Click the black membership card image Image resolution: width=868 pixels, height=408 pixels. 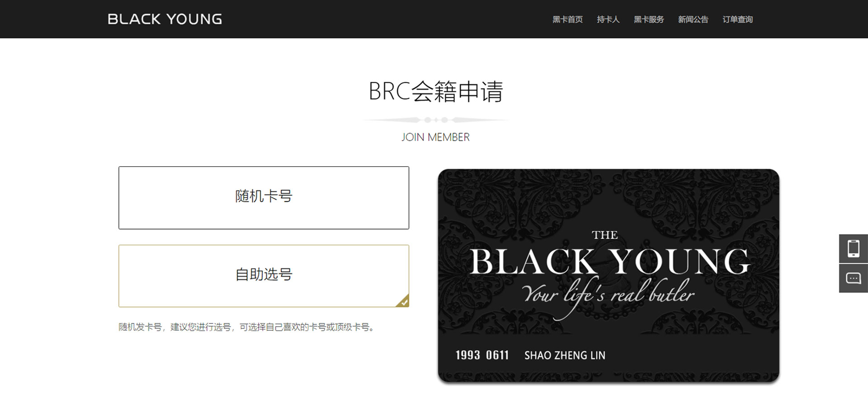(609, 275)
